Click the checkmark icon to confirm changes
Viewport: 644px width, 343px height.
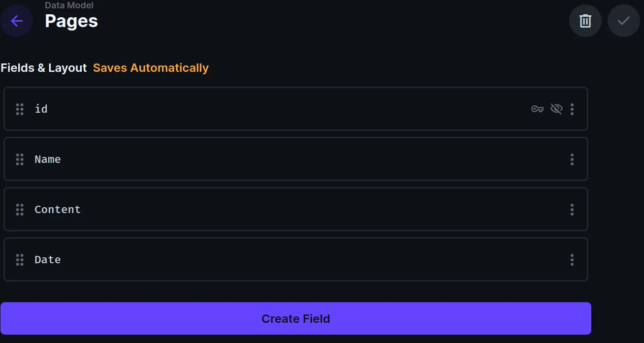click(x=623, y=21)
